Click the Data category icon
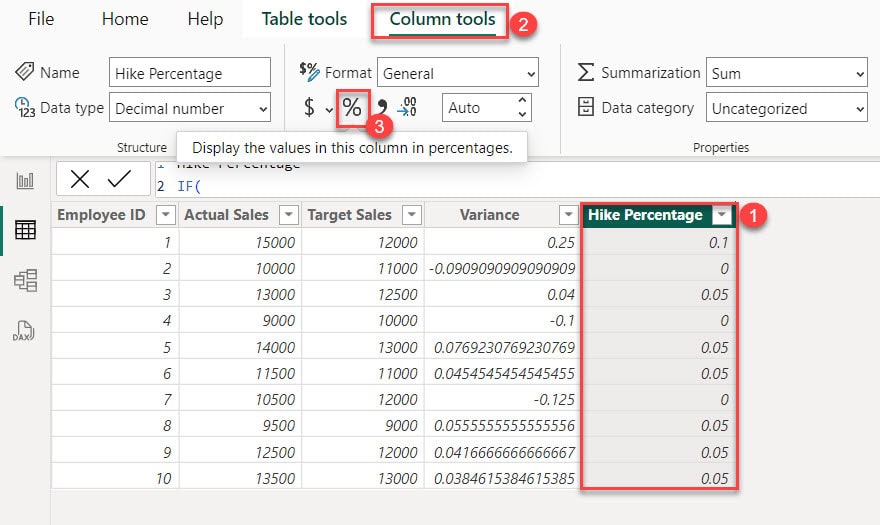The height and width of the screenshot is (525, 880). (x=585, y=107)
